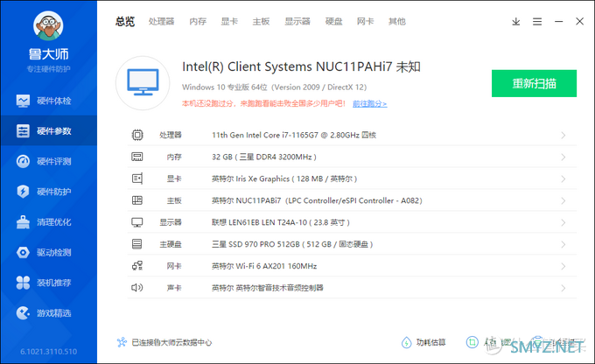Open 装机推荐 recommended software section
Screen dimensions: 595x364
[x=49, y=283]
